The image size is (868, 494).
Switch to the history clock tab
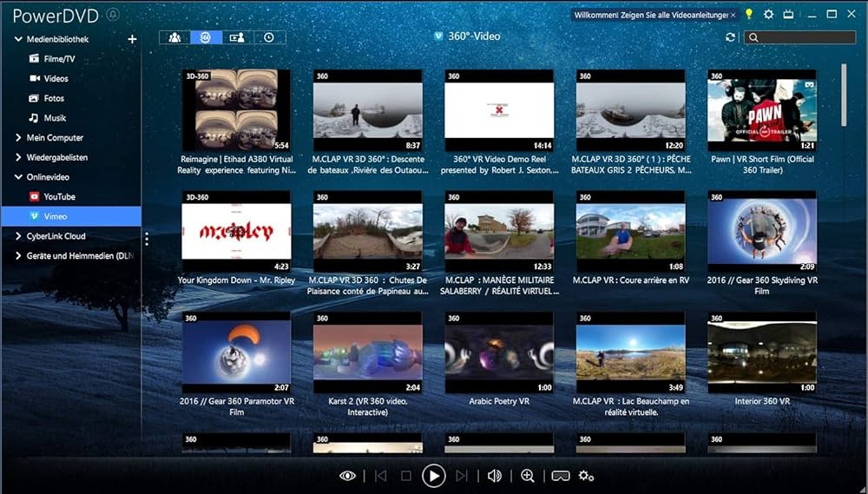tap(269, 37)
